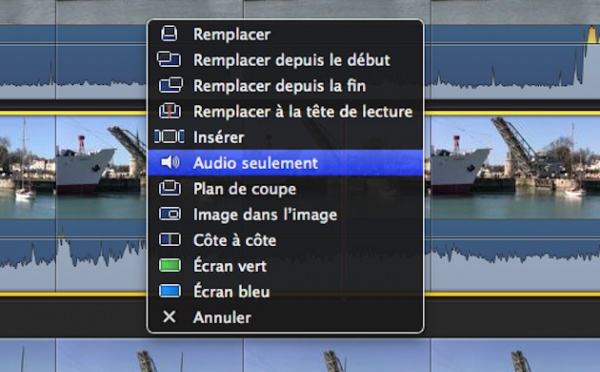Click the Insérer clip icon
Screen dimensions: 600x372
point(169,137)
